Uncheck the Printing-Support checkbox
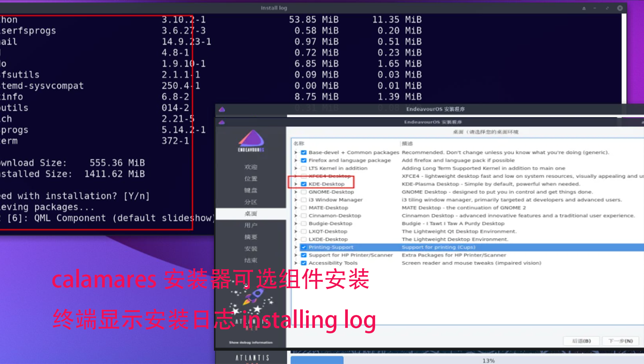The height and width of the screenshot is (364, 644). click(304, 247)
